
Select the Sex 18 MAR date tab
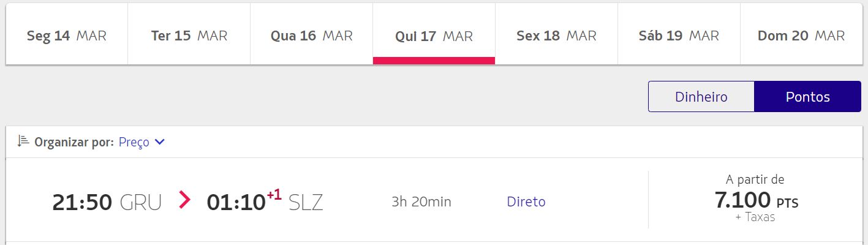pos(556,34)
